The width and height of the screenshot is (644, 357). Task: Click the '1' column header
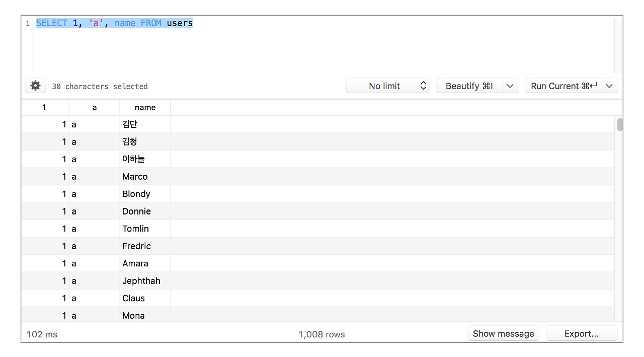(x=44, y=107)
